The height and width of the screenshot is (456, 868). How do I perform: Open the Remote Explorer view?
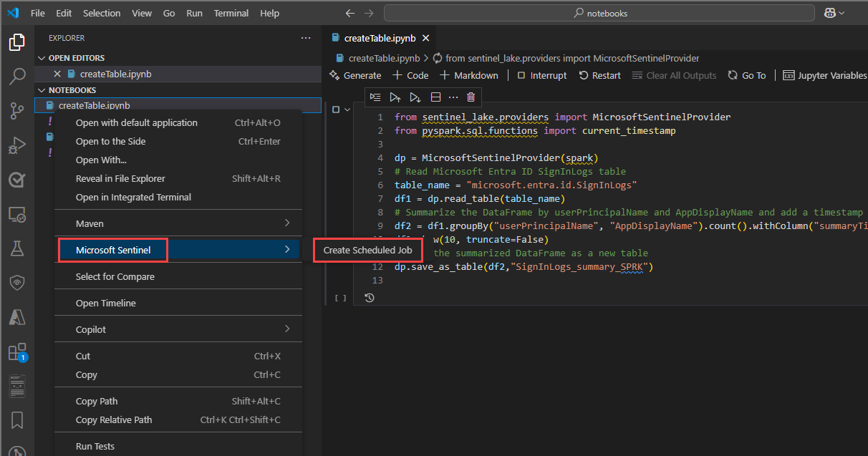16,214
